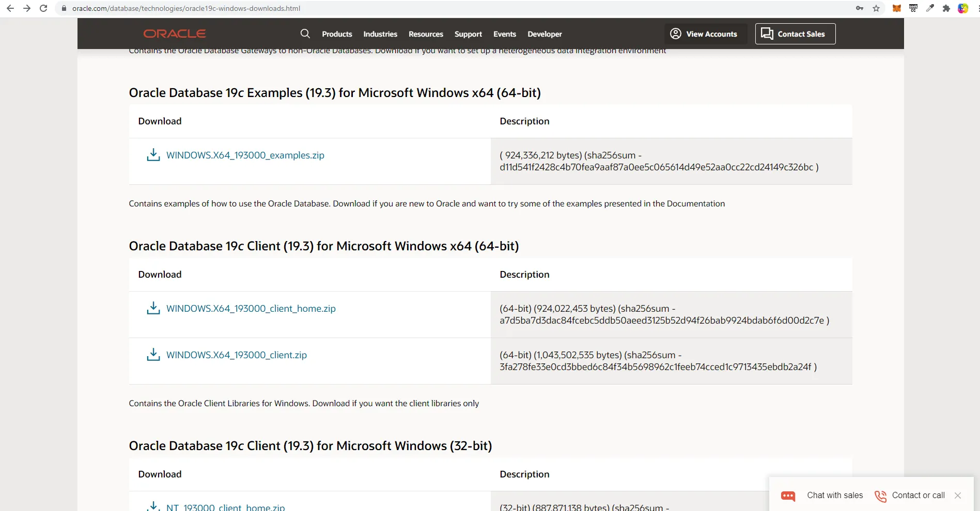Dismiss the chat with sales popup

958,496
